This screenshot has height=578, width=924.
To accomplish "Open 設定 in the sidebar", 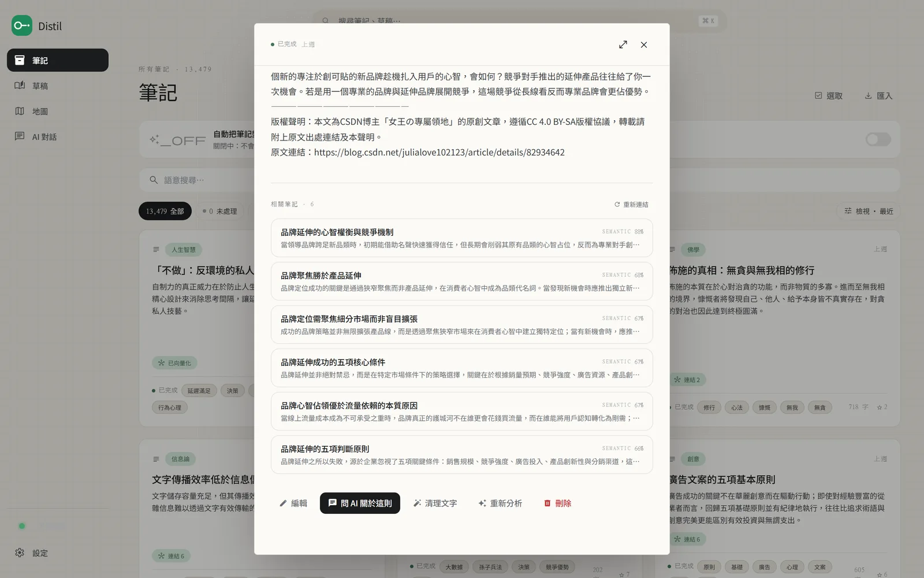I will (58, 553).
